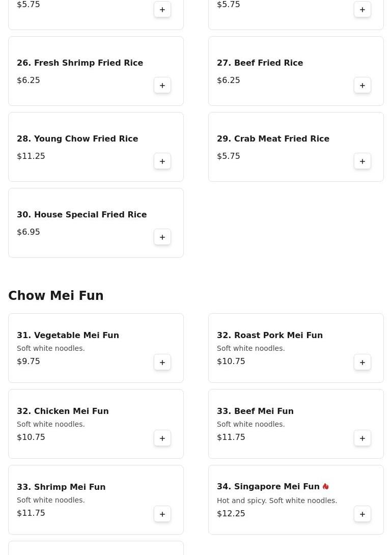Screen dimensions: 392x555
Task: Add House Special Fried Rice
Action: (162, 237)
